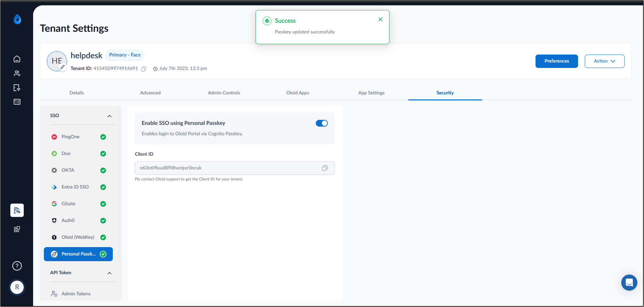Open the help question mark icon
Viewport: 644px width, 307px height.
[17, 266]
